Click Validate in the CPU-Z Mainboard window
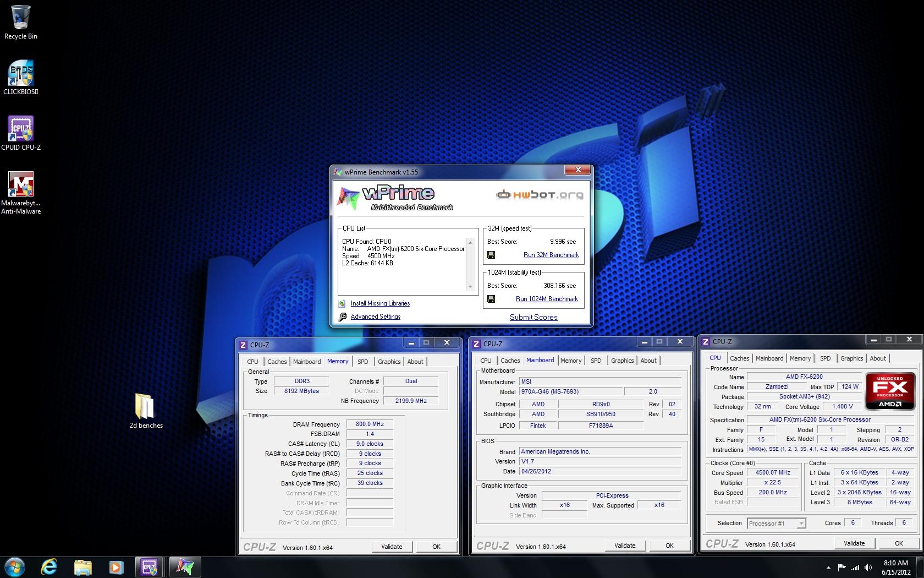924x578 pixels. point(625,546)
